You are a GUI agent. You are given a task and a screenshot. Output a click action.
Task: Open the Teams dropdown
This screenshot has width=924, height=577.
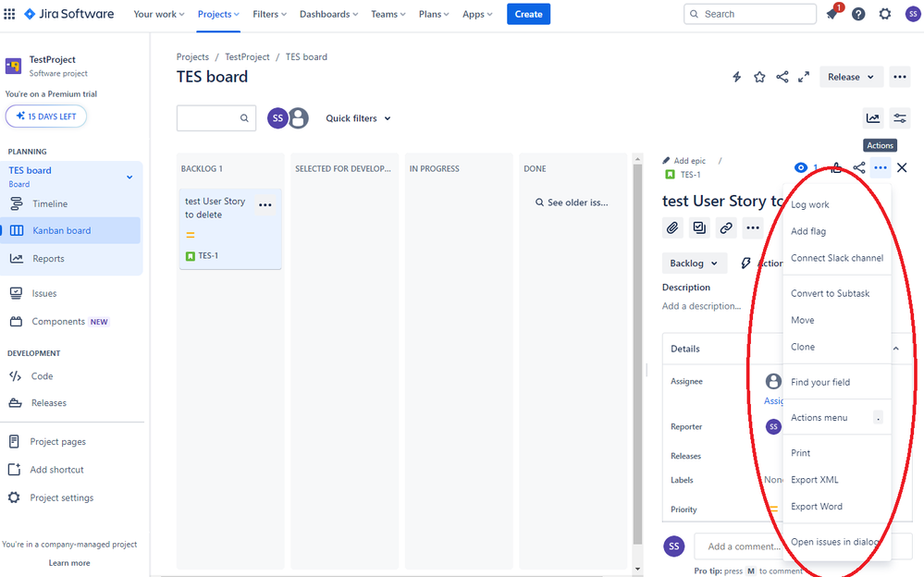[388, 14]
